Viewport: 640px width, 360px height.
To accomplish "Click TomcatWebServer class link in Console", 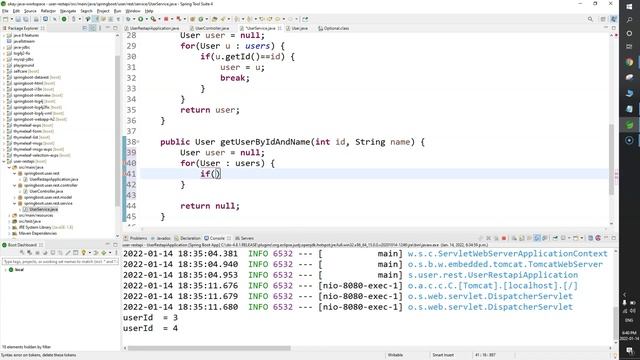I will [505, 264].
